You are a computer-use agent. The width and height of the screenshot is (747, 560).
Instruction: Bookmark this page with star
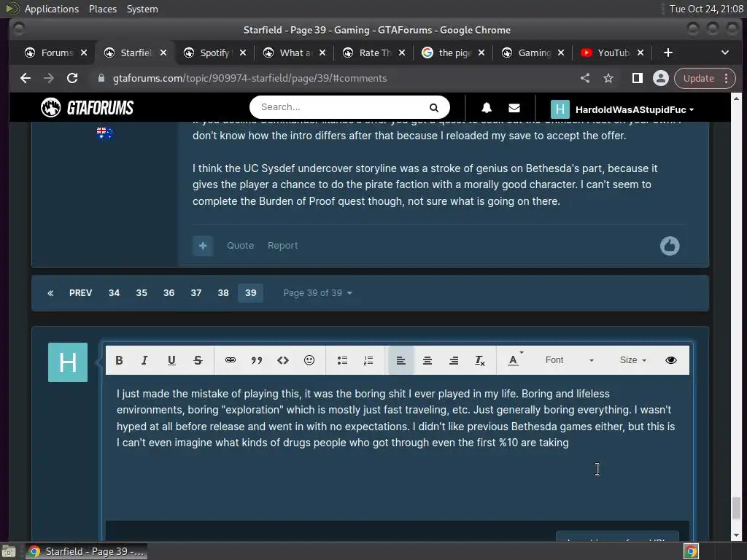(608, 78)
